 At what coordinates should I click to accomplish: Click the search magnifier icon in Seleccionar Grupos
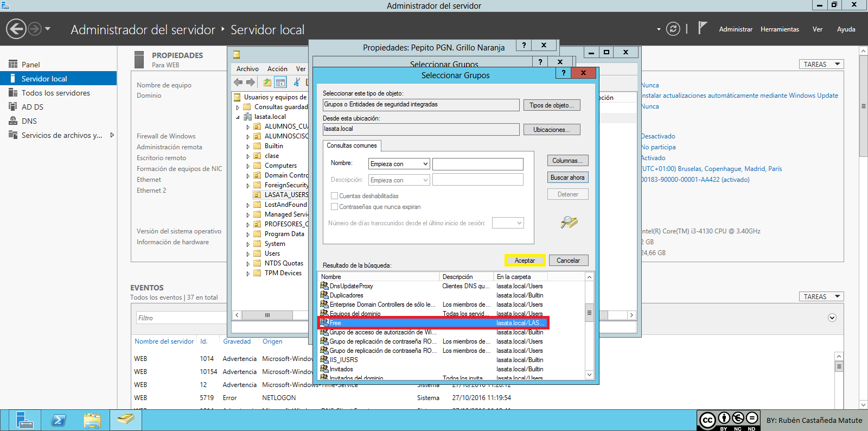coord(569,222)
